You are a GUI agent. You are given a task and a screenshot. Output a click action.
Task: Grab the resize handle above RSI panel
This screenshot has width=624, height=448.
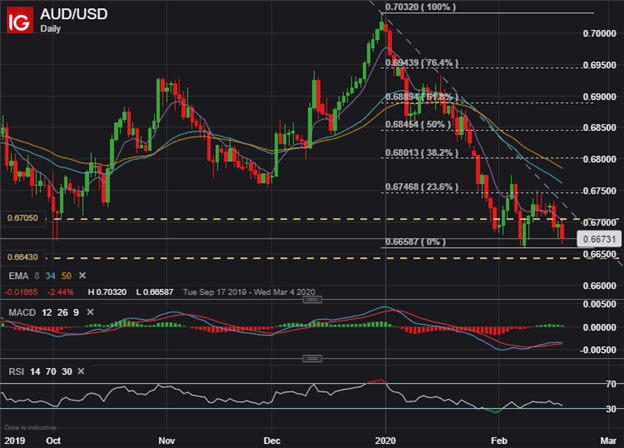point(312,358)
